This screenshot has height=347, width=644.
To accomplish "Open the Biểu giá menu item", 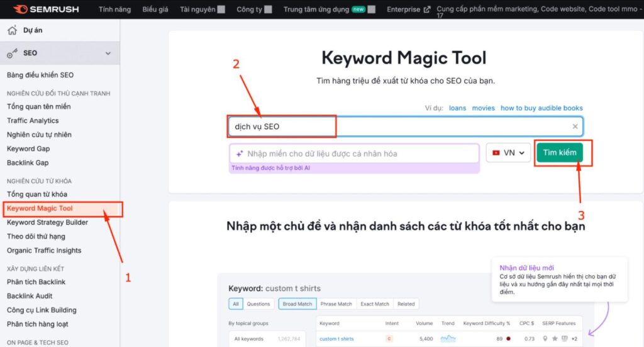I will 156,9.
